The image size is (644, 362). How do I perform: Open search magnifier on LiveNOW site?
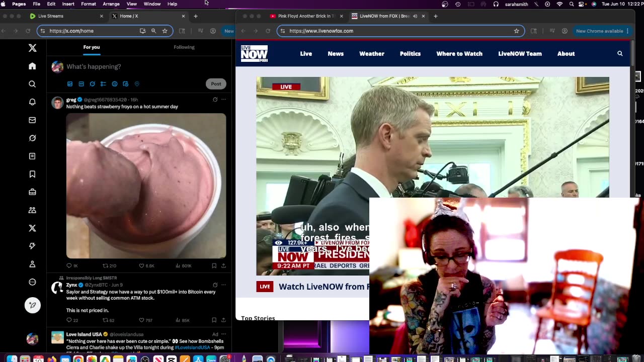point(620,53)
